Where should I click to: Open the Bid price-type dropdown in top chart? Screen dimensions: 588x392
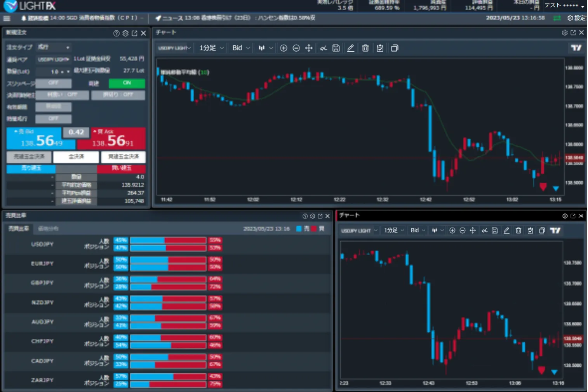pyautogui.click(x=241, y=48)
